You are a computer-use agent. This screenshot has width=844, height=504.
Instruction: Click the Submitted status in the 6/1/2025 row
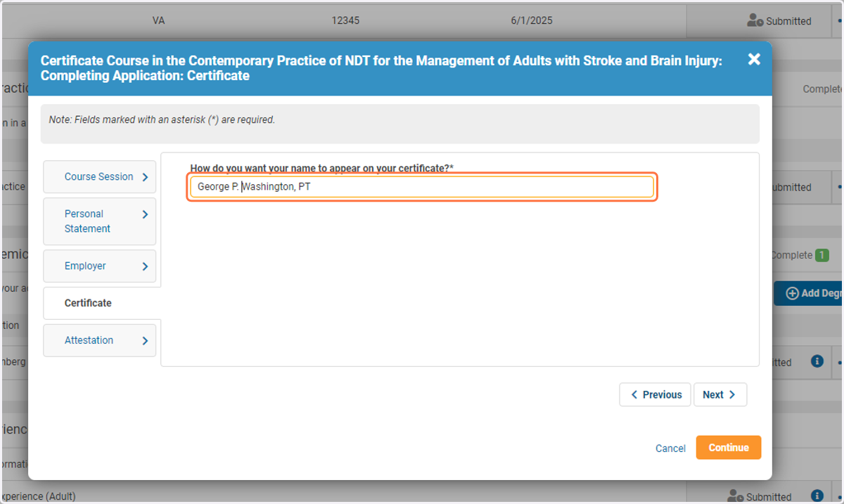pos(779,21)
